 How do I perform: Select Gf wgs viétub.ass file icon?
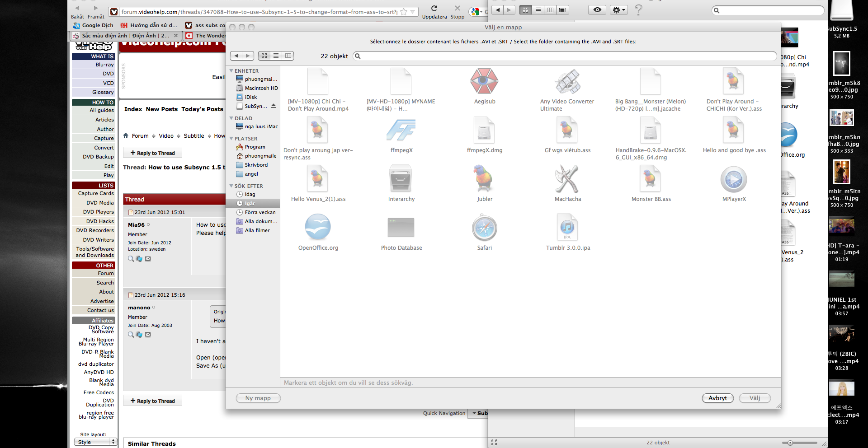coord(567,130)
